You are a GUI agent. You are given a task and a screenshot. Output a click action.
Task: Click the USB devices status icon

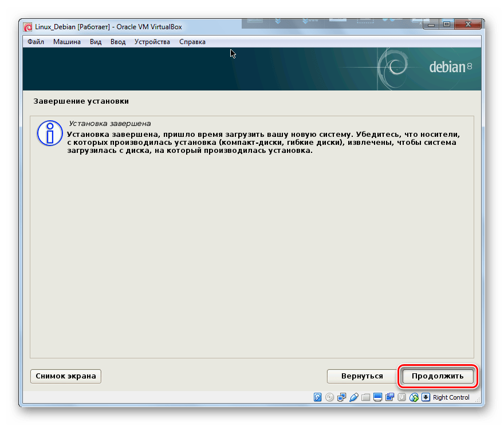353,397
